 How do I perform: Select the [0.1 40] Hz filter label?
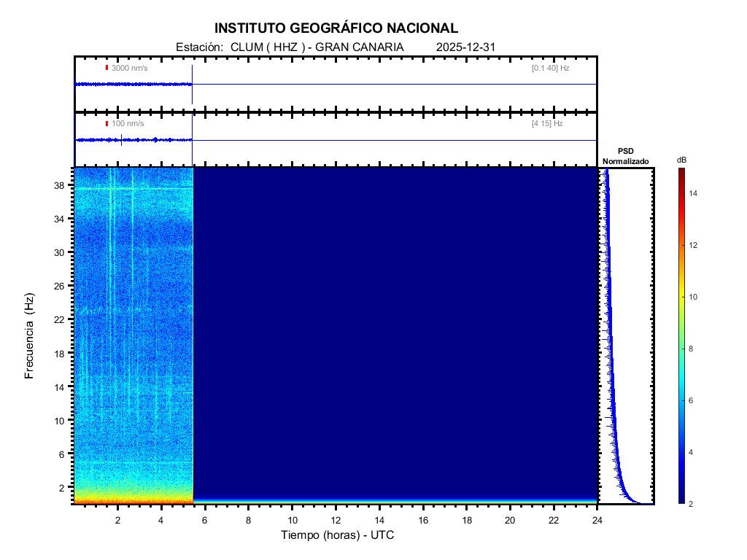(x=550, y=68)
